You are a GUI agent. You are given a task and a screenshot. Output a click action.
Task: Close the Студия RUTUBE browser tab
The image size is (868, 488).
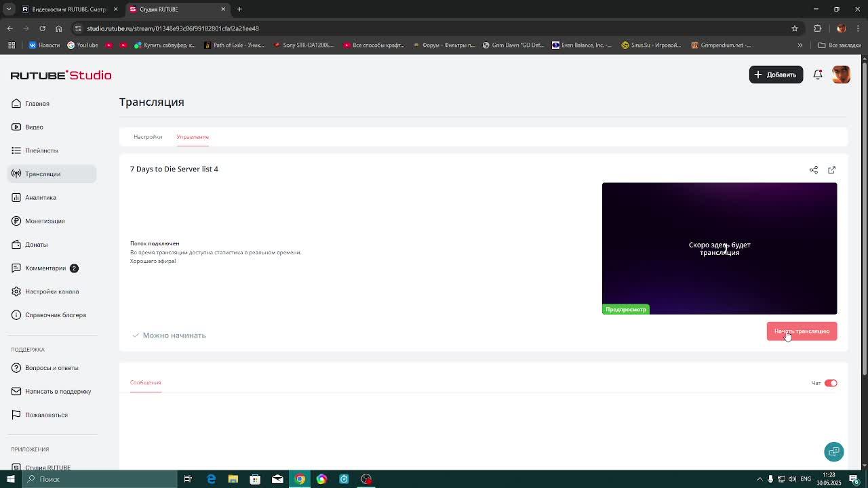(x=223, y=9)
